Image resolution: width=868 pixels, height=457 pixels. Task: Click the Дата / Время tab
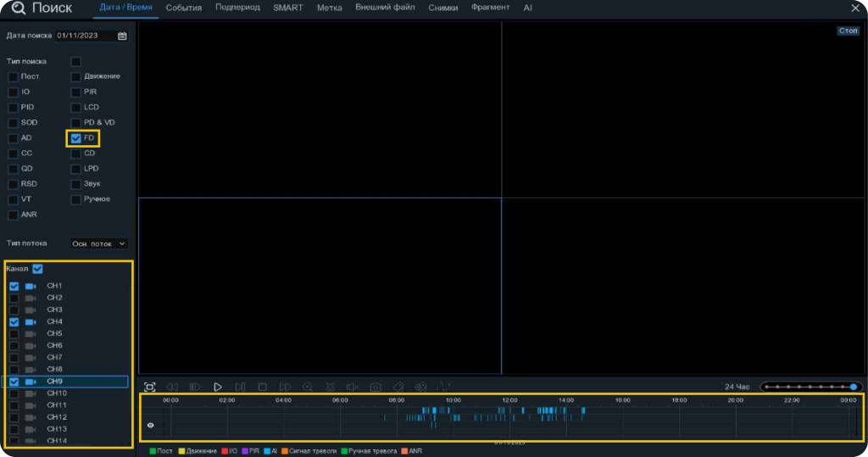click(x=125, y=7)
